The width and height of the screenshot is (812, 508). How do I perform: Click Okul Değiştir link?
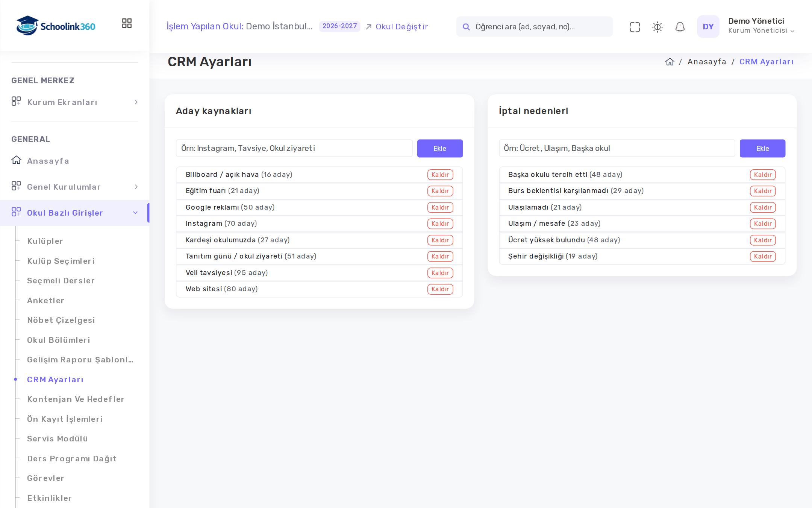401,27
